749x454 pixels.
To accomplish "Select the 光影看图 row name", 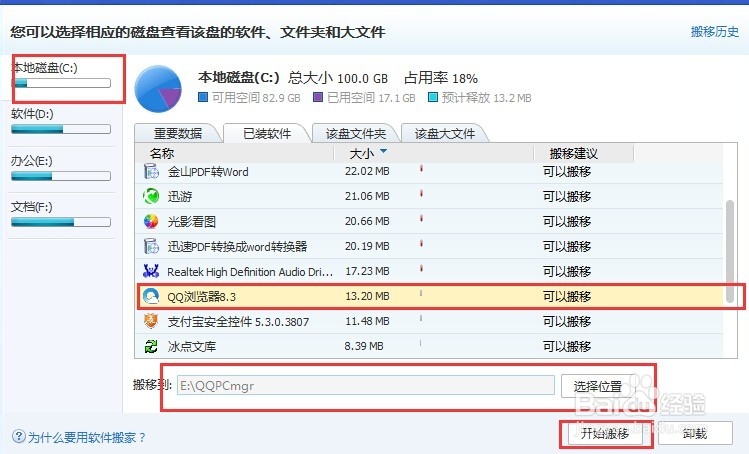I will (192, 222).
